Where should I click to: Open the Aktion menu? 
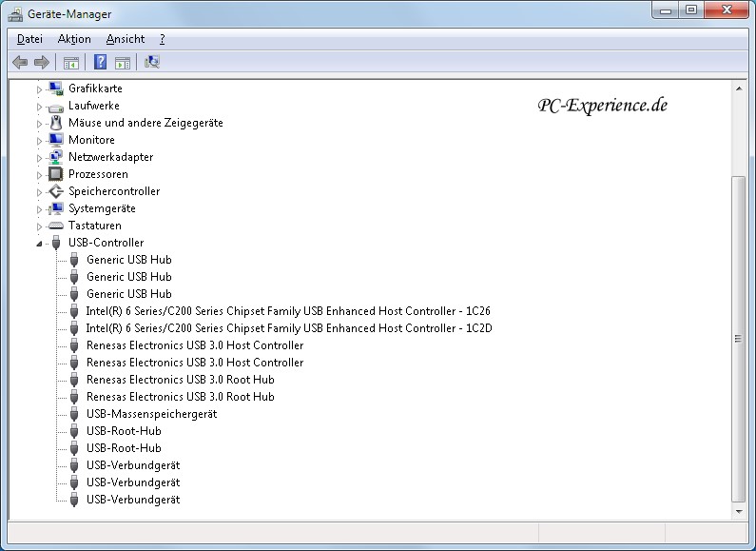point(74,39)
